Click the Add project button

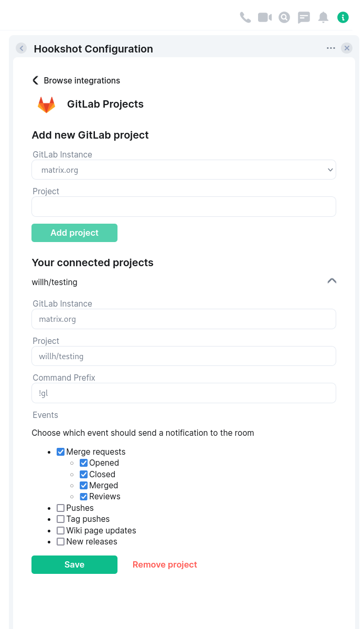74,233
